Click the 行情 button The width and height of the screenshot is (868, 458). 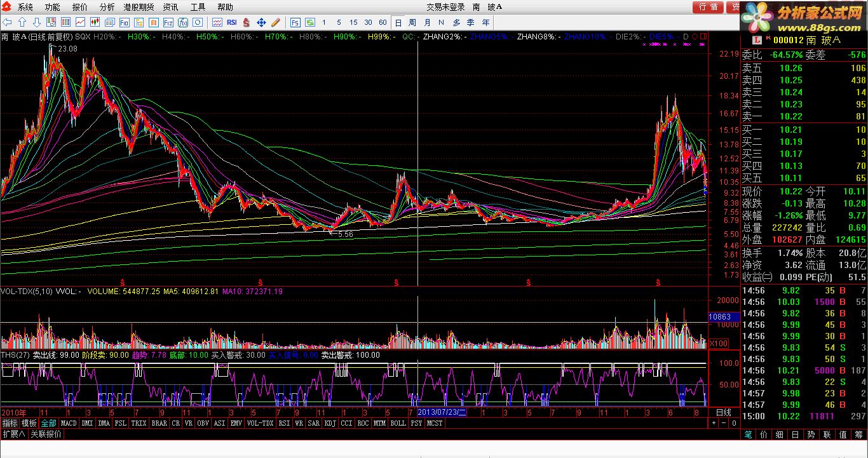[x=708, y=7]
